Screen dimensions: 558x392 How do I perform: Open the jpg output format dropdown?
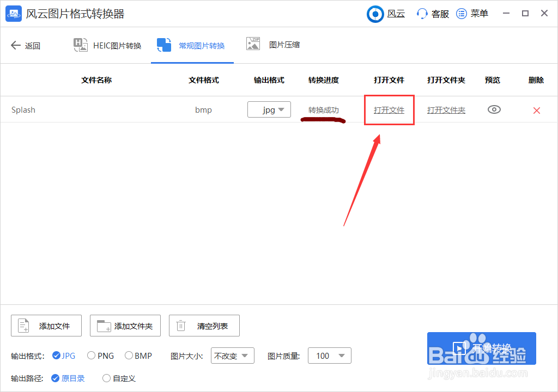[269, 109]
